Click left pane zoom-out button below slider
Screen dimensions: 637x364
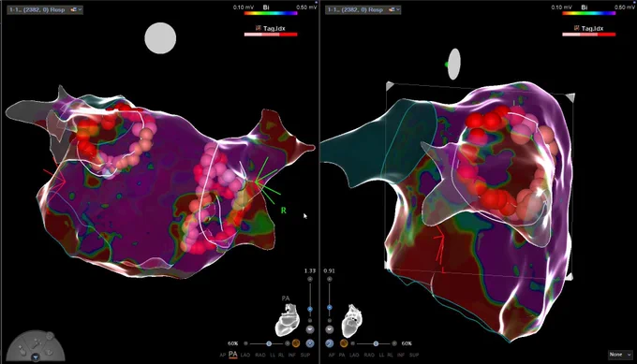(310, 321)
